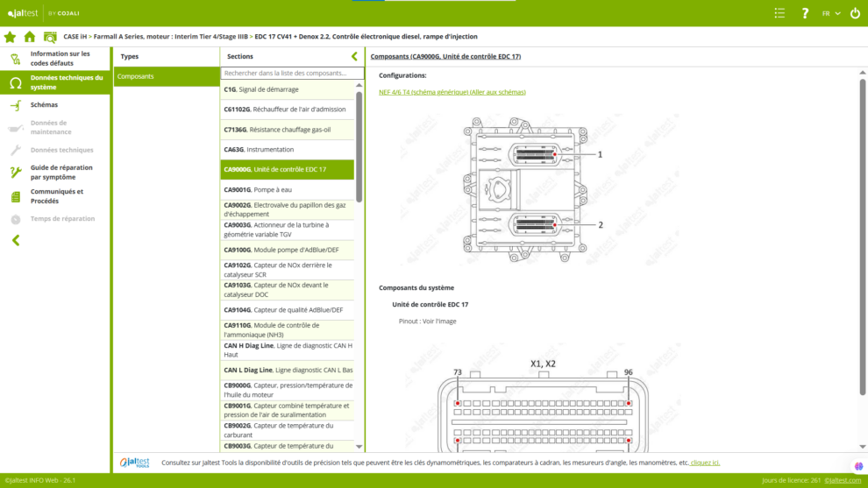Click CASE IH breadcrumb
Viewport: 868px width, 488px height.
(x=75, y=37)
